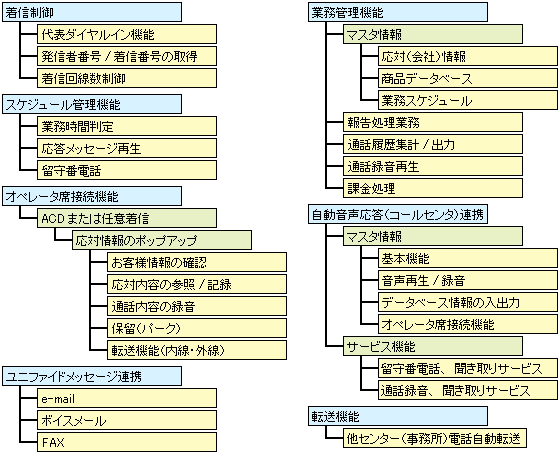Click 商品データベース item
Screen dimensions: 560x454
tap(468, 78)
